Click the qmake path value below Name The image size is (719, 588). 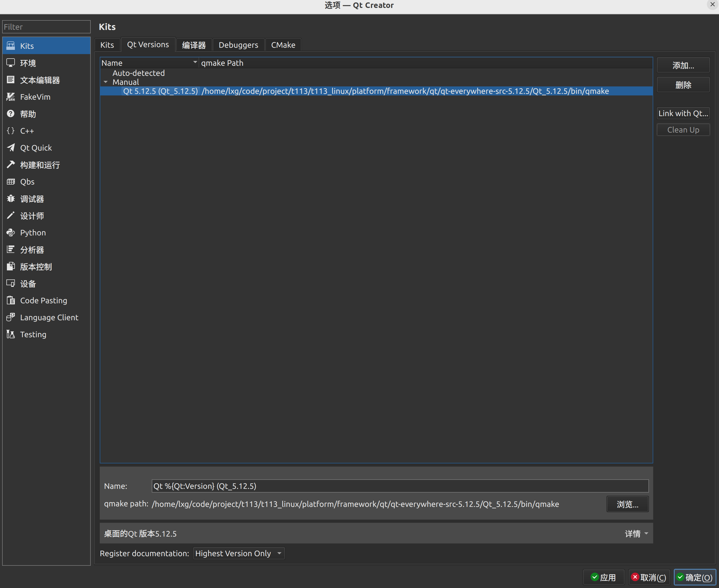tap(355, 504)
